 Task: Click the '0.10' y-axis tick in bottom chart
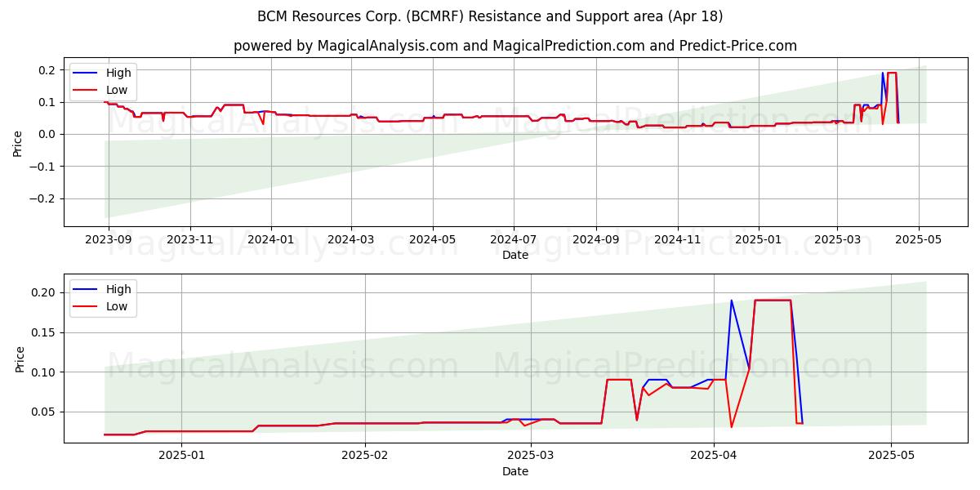click(x=44, y=372)
